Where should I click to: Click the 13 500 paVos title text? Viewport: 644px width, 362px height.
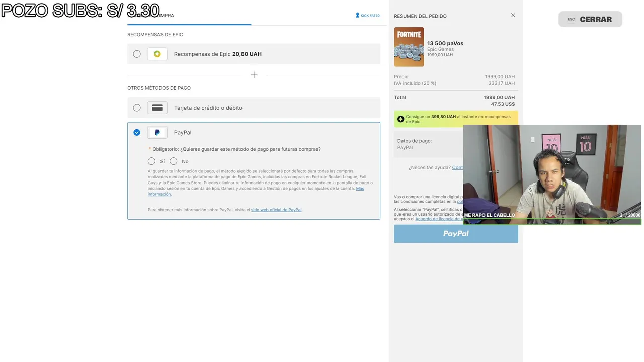pos(445,43)
